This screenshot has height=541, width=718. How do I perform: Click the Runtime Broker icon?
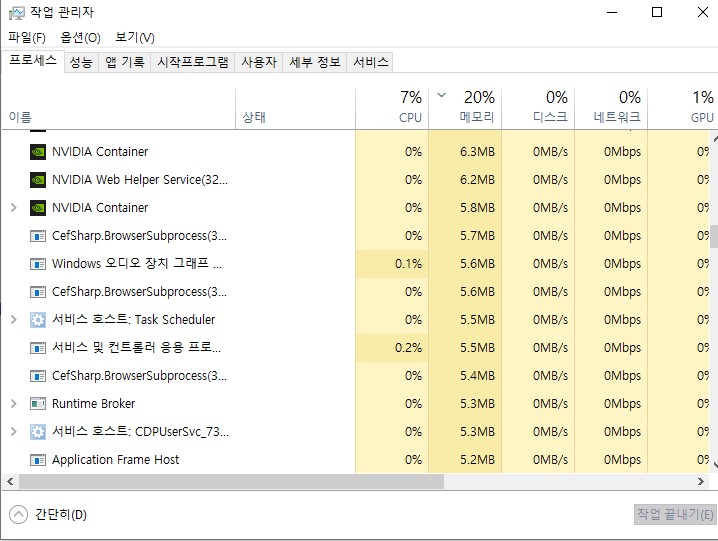coord(38,404)
